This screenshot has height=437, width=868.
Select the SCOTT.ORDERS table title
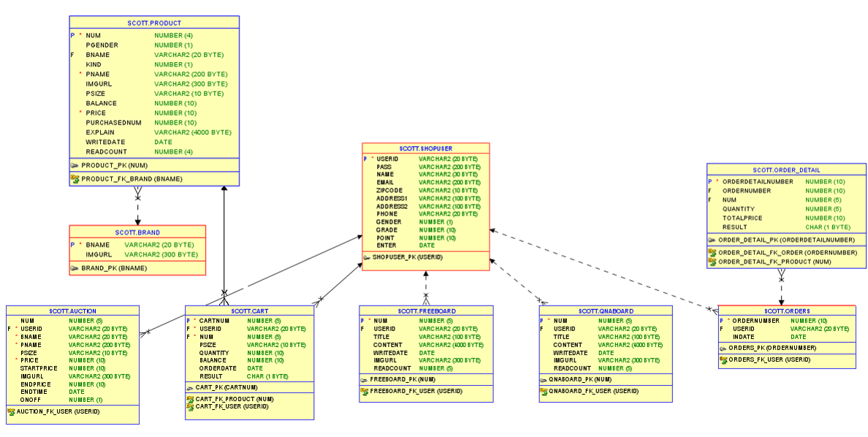(x=787, y=311)
